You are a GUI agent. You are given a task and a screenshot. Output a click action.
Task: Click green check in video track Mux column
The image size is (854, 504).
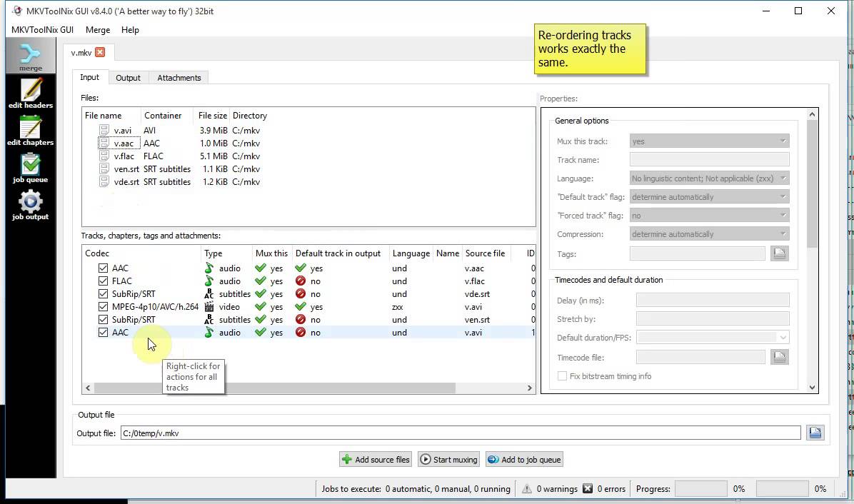(x=261, y=307)
